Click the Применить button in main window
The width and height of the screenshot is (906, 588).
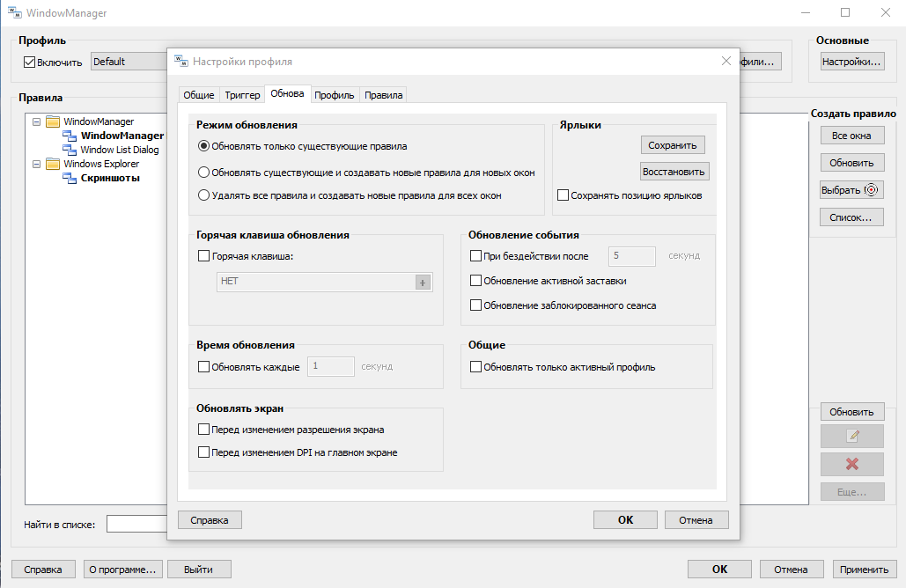point(865,569)
